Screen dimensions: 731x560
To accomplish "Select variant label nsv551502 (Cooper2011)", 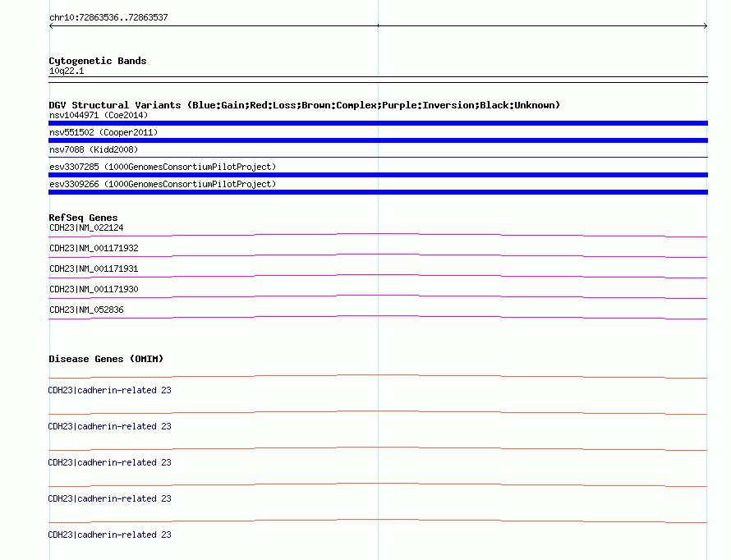I will [103, 132].
